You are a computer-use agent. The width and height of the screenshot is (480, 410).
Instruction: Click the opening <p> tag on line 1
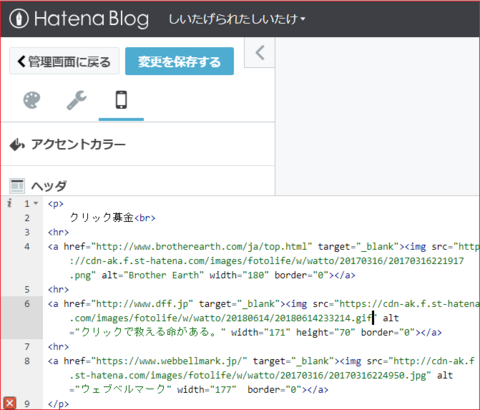click(x=56, y=204)
